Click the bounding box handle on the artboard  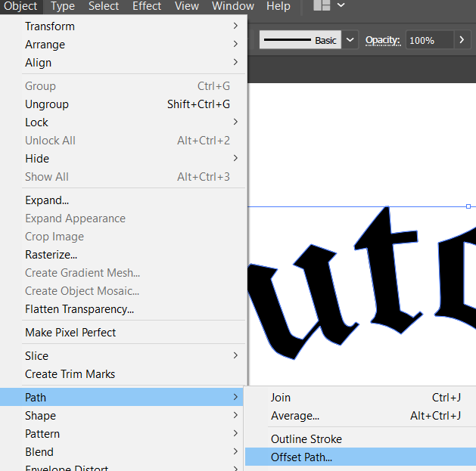(468, 206)
